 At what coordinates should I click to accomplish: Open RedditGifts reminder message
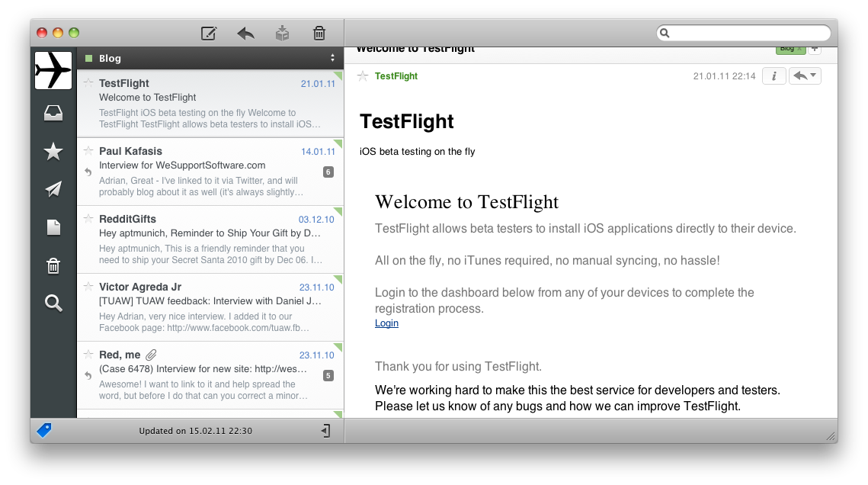(x=210, y=239)
